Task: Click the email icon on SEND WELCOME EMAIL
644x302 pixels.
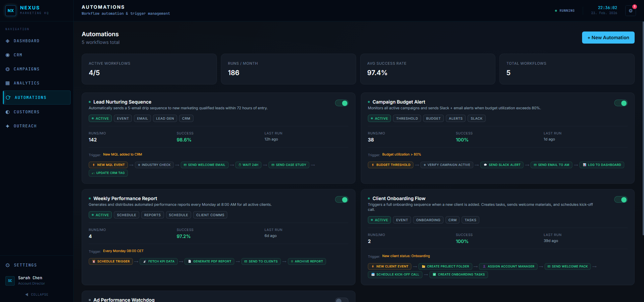Action: point(185,165)
